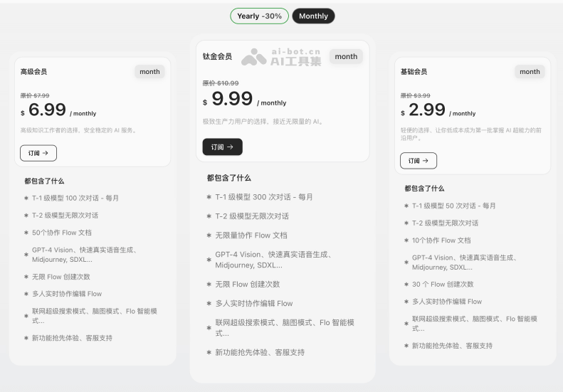Click the arrow icon in 钛金会员 订阅 button
The image size is (563, 392).
pyautogui.click(x=231, y=147)
